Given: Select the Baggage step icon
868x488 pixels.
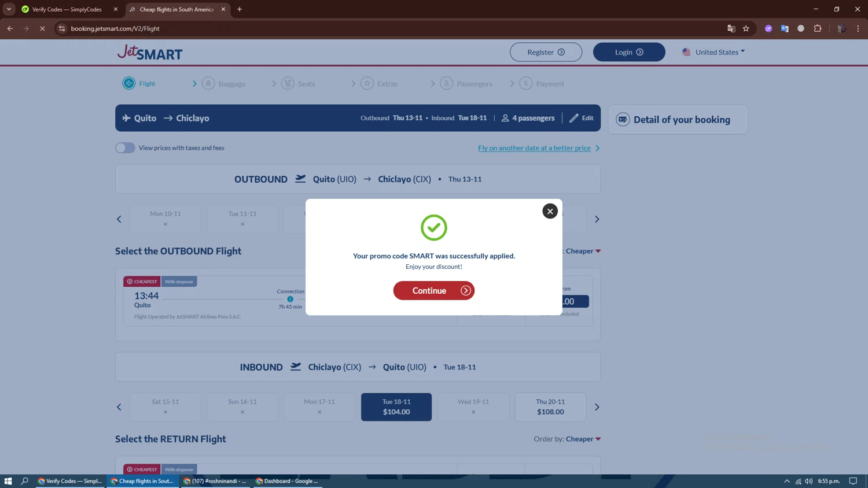Looking at the screenshot, I should [x=208, y=83].
